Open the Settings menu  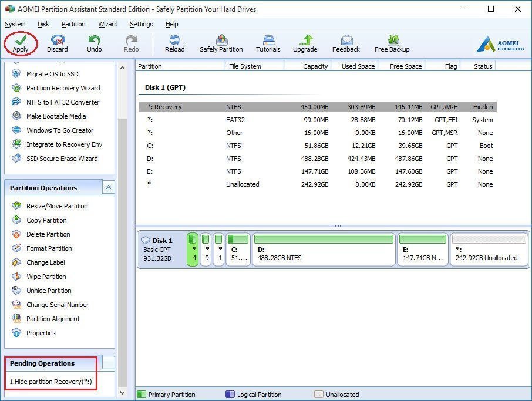pyautogui.click(x=141, y=24)
